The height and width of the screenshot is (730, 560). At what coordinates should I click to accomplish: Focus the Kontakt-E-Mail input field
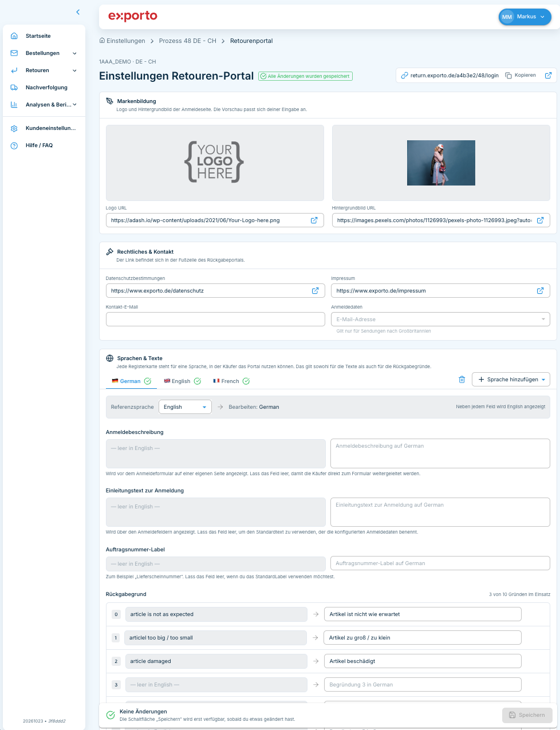215,319
